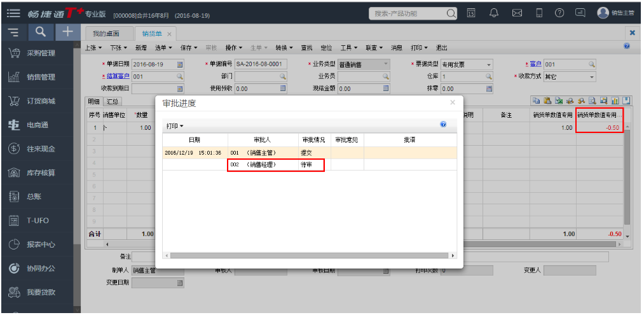Viewport: 644px width, 315px height.
Task: Collapse the sidebar navigation list icon
Action: point(14,31)
